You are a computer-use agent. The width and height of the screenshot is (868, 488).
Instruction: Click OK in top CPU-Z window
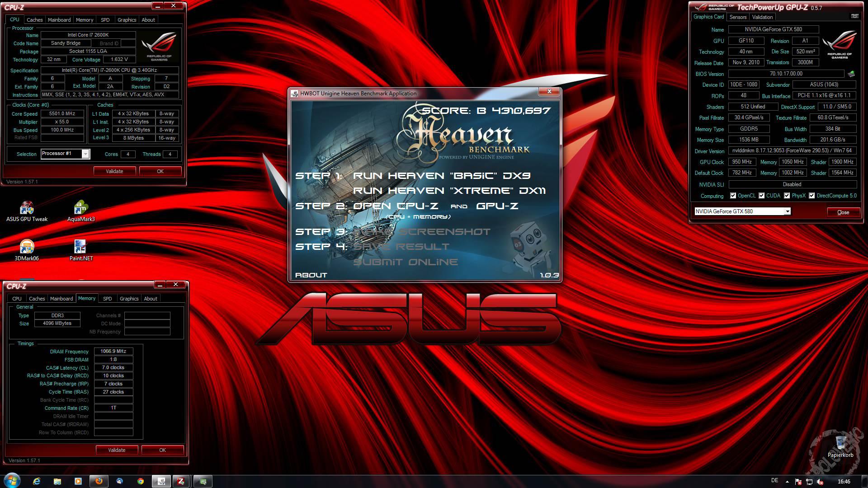pyautogui.click(x=160, y=171)
